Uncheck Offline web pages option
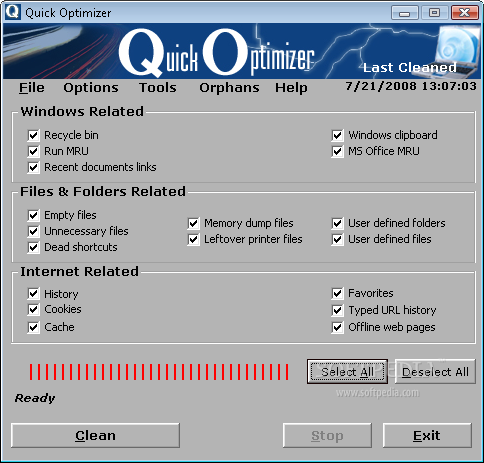The width and height of the screenshot is (484, 463). tap(337, 327)
